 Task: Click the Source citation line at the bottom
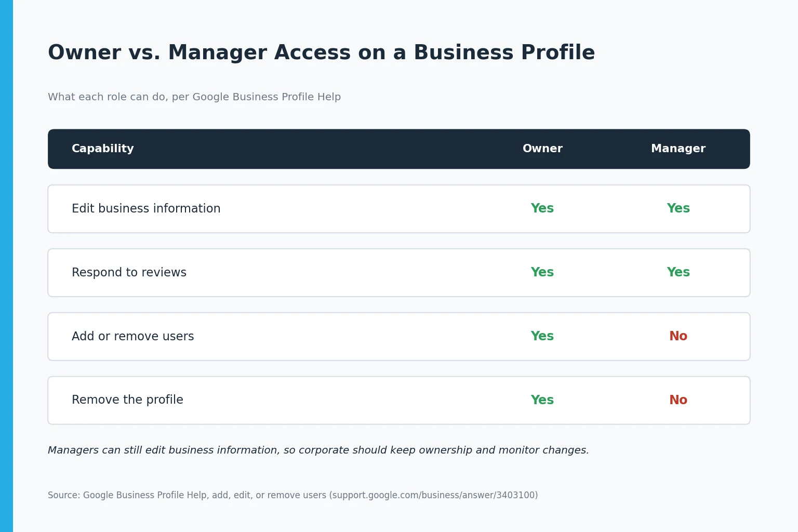(293, 495)
